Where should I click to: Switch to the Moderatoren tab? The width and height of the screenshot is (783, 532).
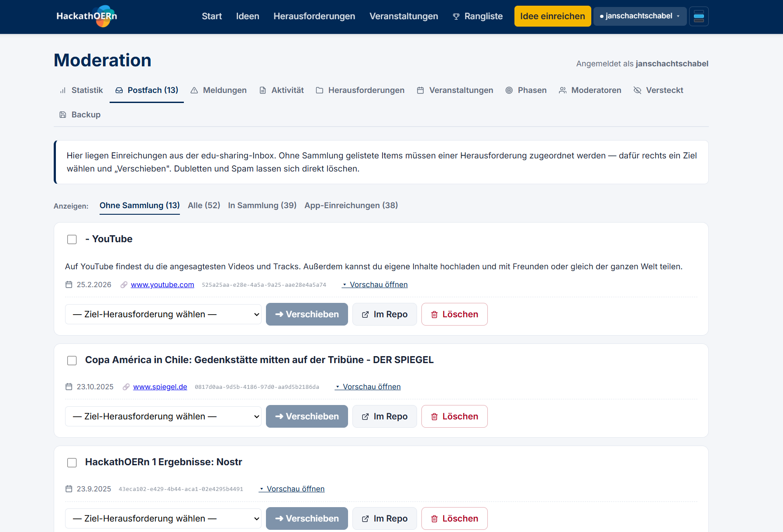coord(590,90)
